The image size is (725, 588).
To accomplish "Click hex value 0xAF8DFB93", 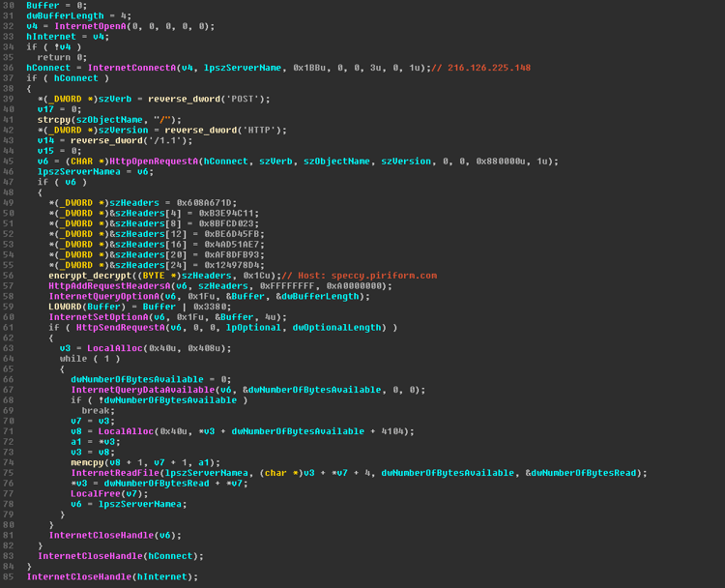I will 234,255.
